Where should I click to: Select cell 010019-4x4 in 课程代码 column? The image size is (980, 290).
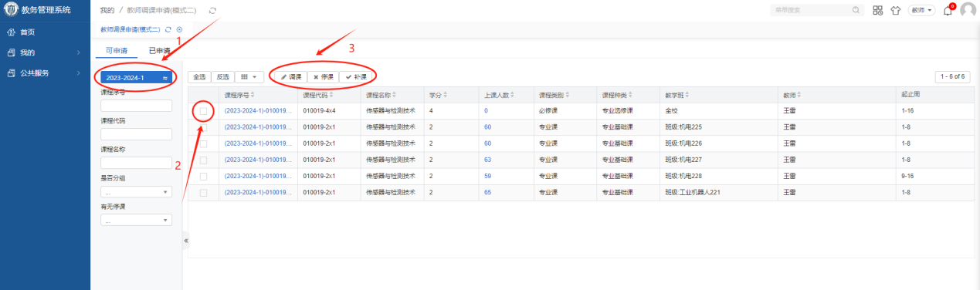[x=328, y=111]
